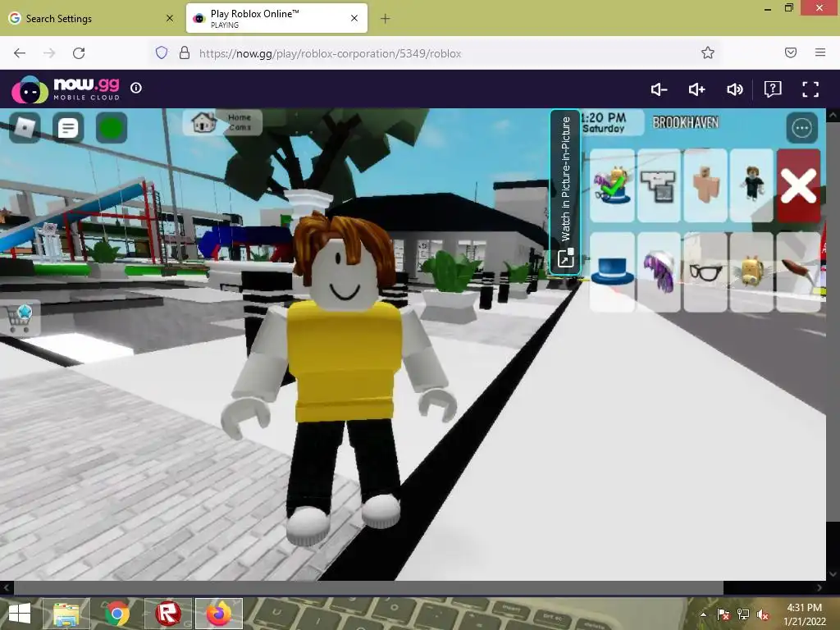The image size is (840, 630).
Task: Open the Home Cams button
Action: (222, 123)
